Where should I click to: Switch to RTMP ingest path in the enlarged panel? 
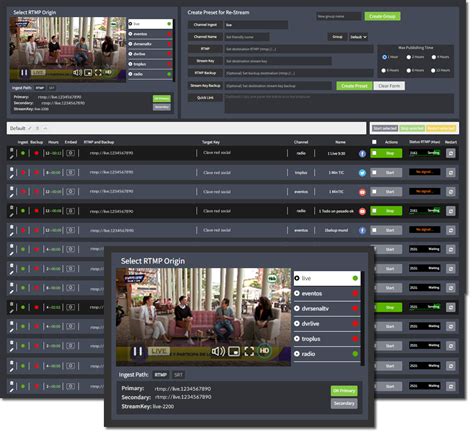161,375
